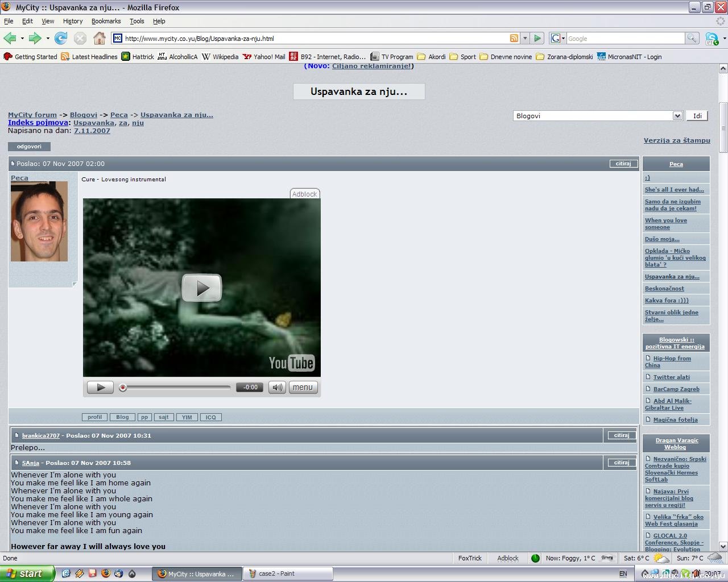Mute the video with the speaker icon

coord(277,388)
